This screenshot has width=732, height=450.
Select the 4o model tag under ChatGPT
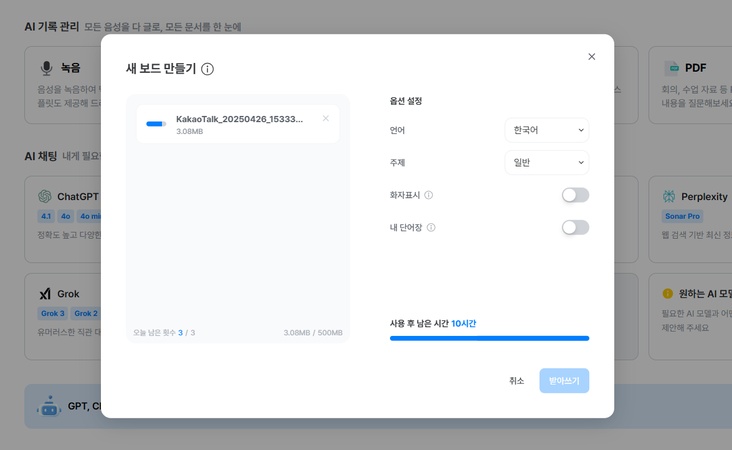(65, 216)
